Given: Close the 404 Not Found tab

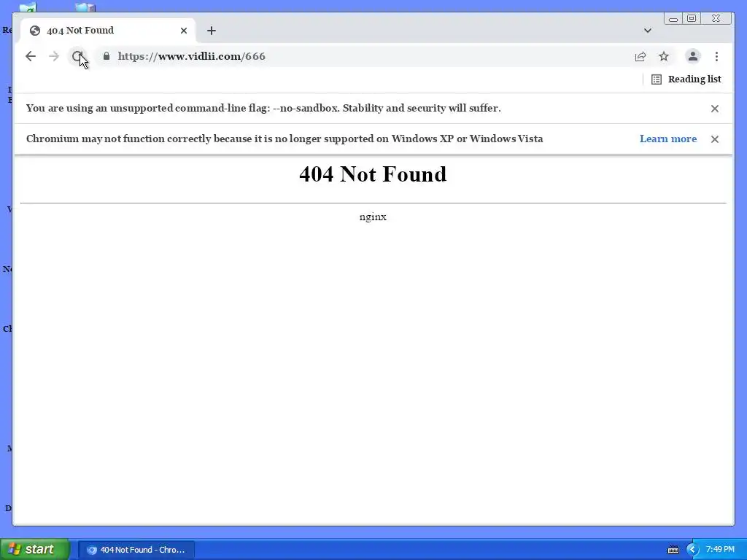Looking at the screenshot, I should (x=184, y=31).
